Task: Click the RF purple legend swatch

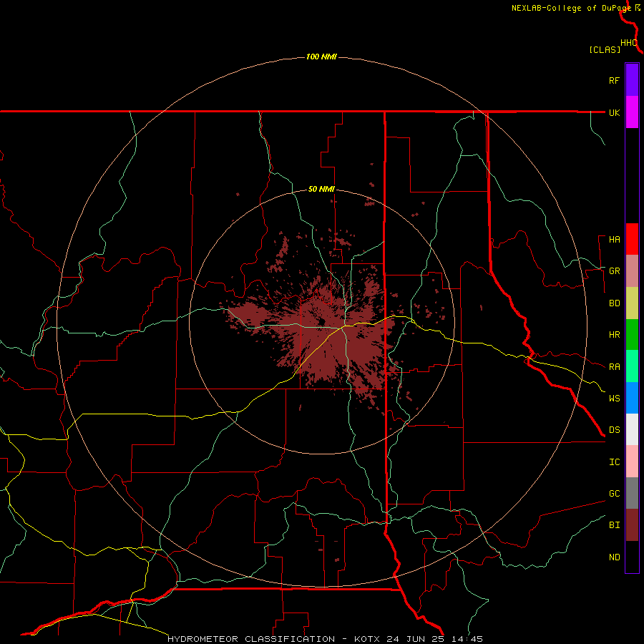Action: [632, 80]
